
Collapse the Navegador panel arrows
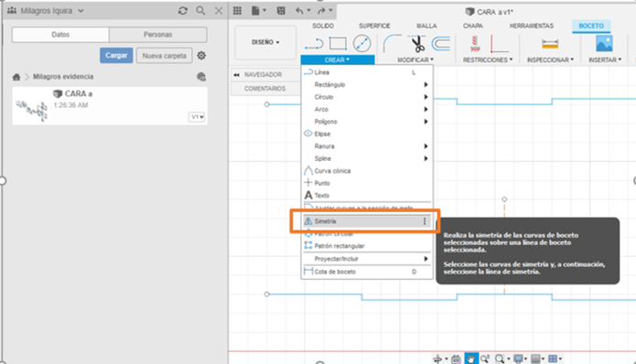(x=236, y=75)
